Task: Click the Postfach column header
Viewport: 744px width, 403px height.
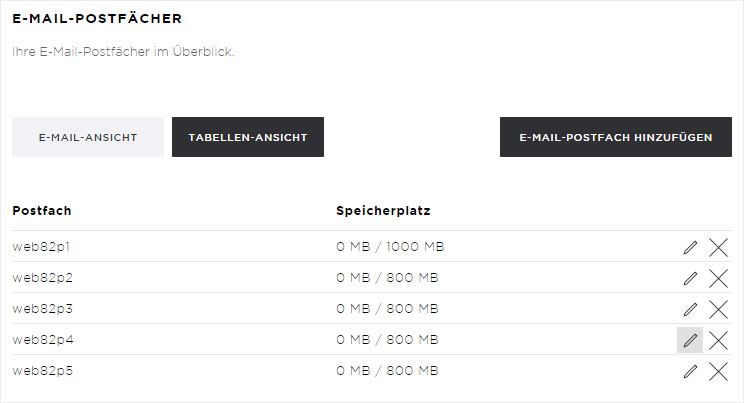Action: (x=42, y=211)
